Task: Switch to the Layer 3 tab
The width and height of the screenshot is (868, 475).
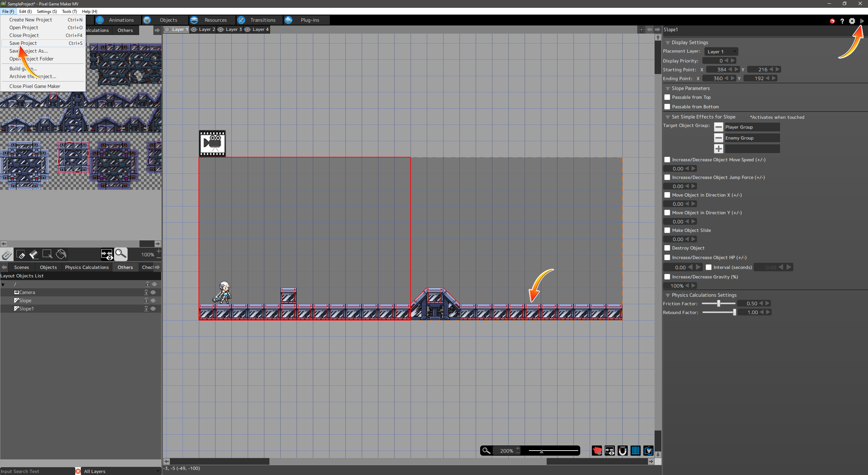Action: pyautogui.click(x=233, y=30)
